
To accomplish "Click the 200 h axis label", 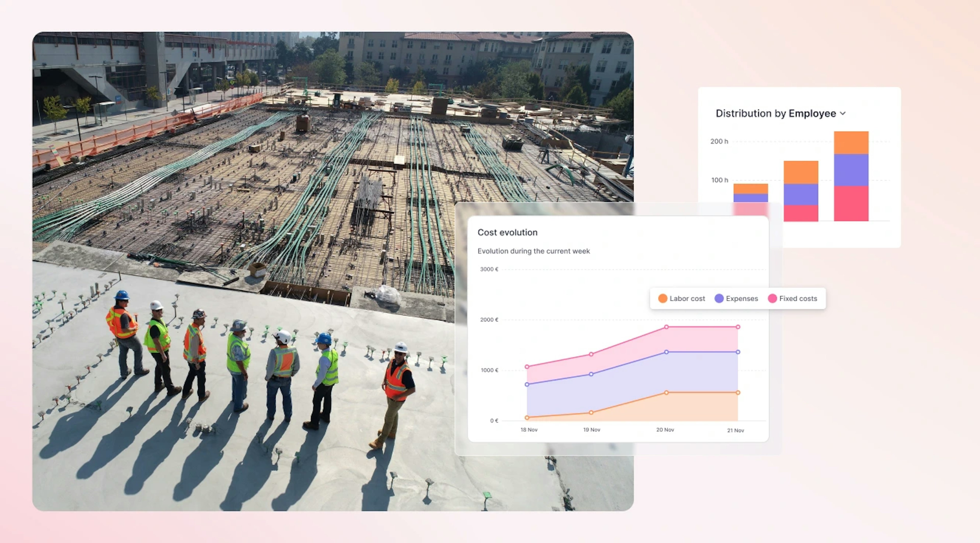I will point(719,141).
